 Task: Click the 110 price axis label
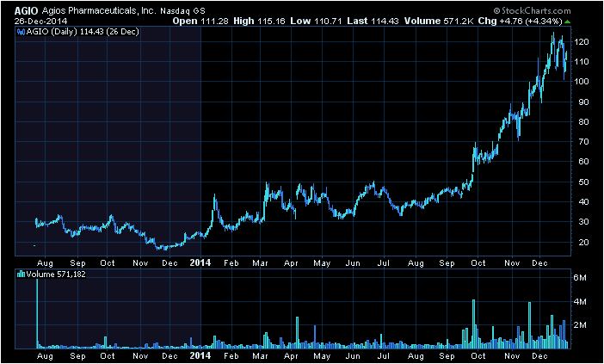580,62
